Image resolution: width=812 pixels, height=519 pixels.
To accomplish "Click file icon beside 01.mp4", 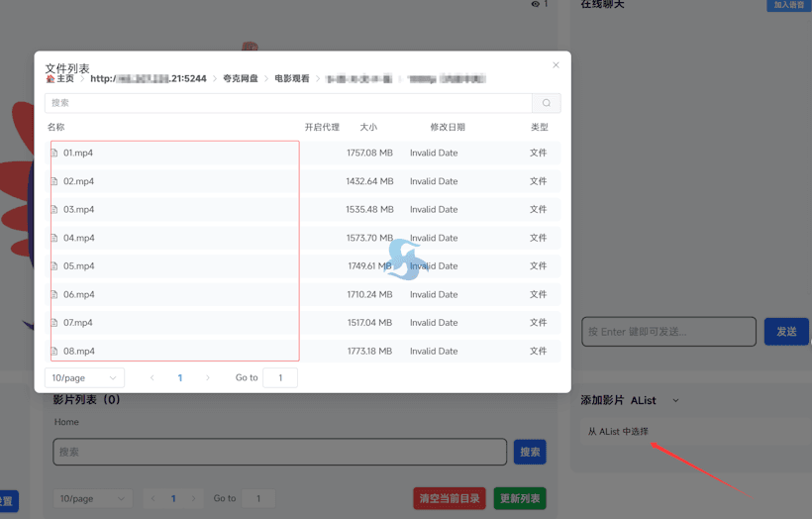I will [x=53, y=153].
